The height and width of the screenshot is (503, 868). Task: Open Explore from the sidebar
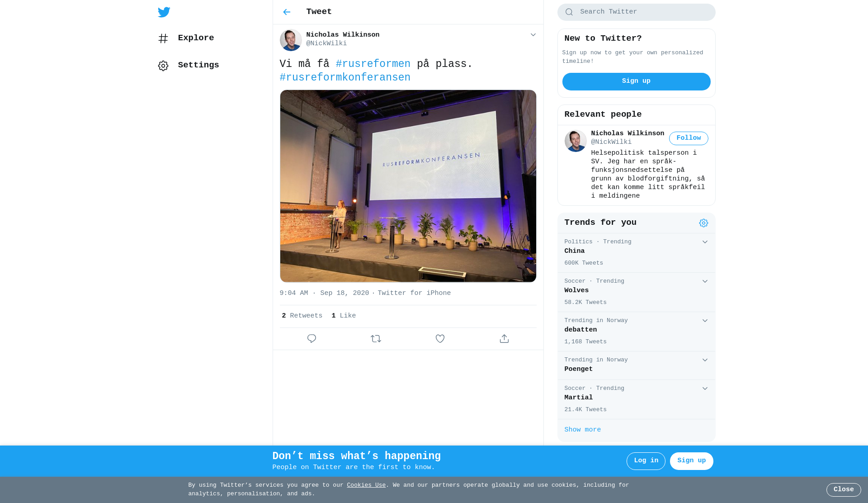click(186, 38)
